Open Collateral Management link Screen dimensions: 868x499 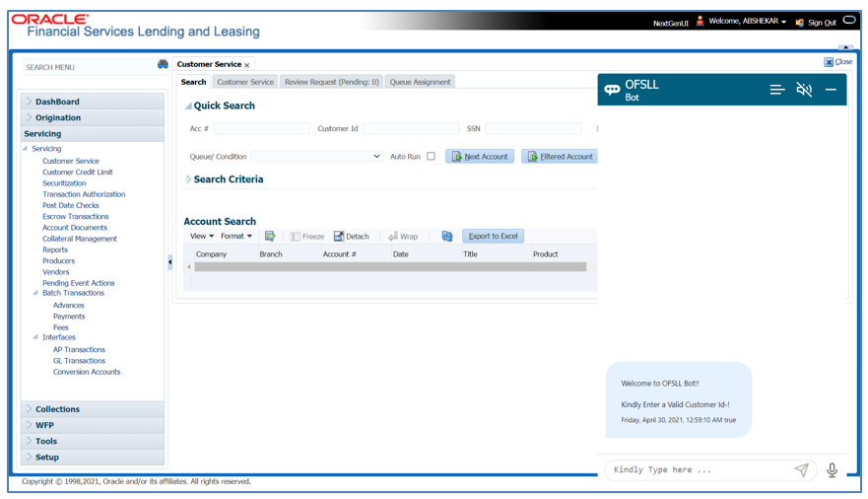coord(80,238)
